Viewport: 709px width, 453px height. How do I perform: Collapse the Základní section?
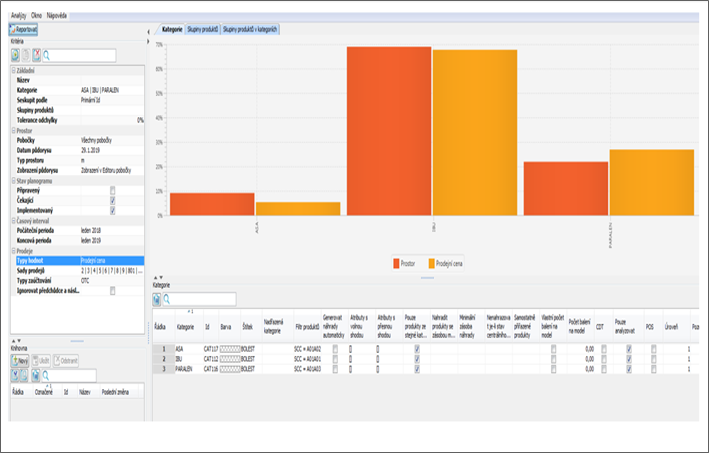[x=14, y=71]
